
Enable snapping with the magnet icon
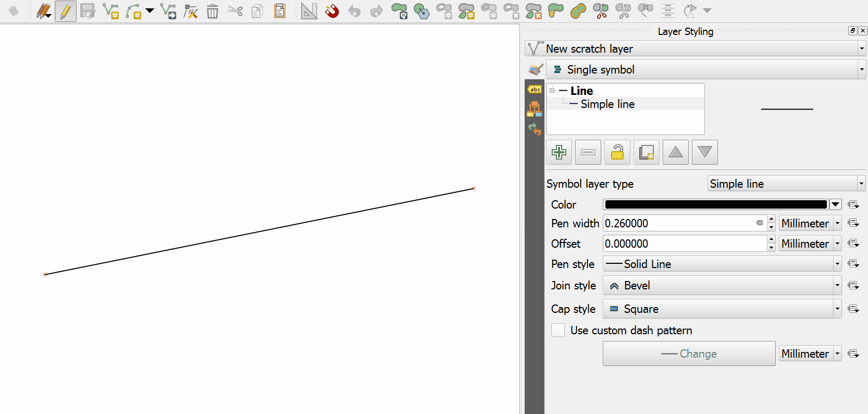pyautogui.click(x=332, y=11)
